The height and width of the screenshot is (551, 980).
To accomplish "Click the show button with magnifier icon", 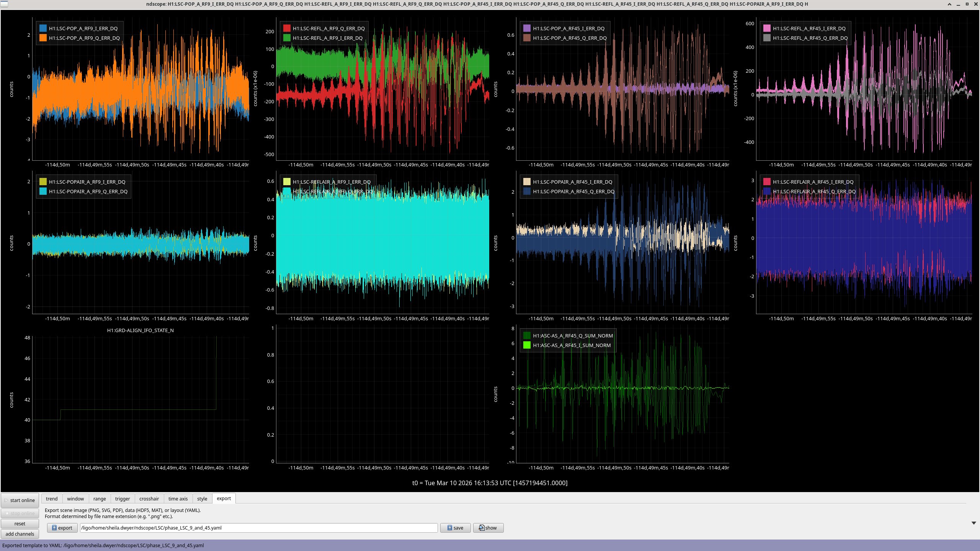I will tap(488, 528).
